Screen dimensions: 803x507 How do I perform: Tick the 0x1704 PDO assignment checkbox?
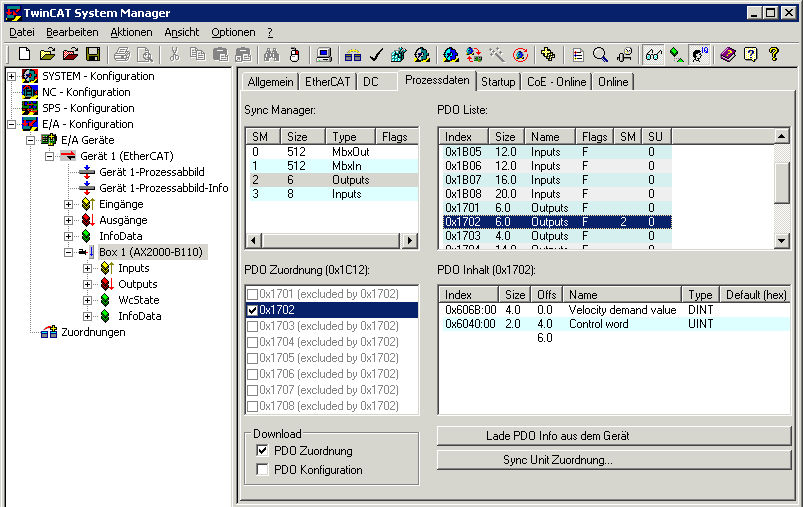click(x=252, y=342)
